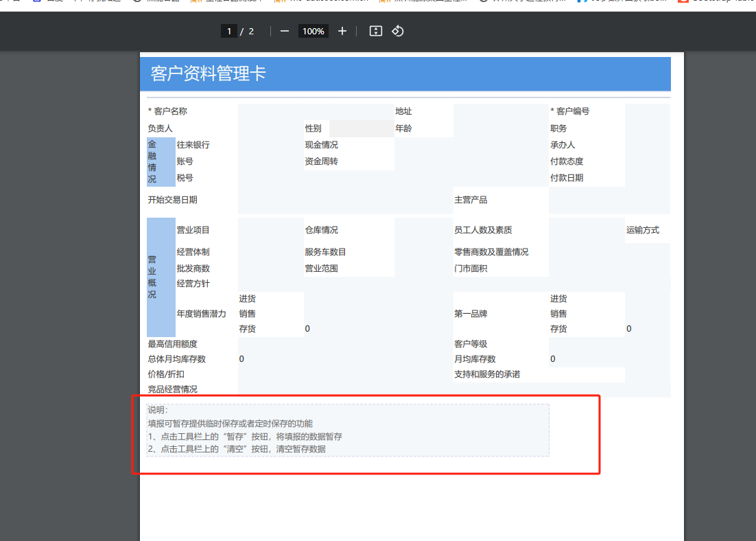Click the 0 value beside 总体月均库存数
Screen dimensions: 756x541
pos(241,359)
